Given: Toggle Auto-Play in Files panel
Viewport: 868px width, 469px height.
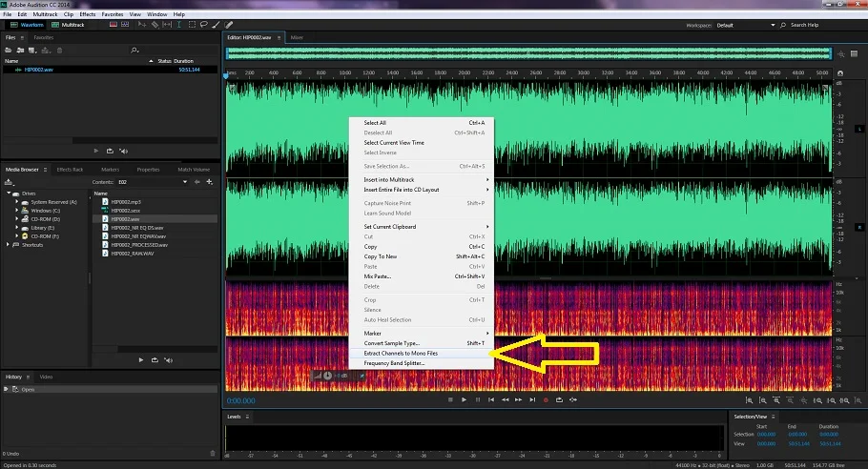Looking at the screenshot, I should point(124,151).
